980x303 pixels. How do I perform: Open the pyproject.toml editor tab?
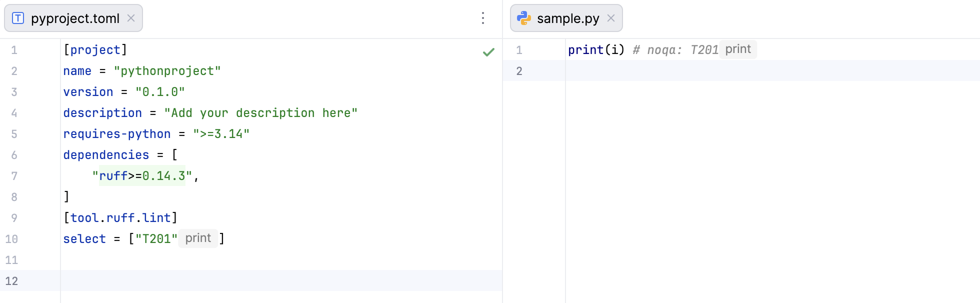(75, 18)
